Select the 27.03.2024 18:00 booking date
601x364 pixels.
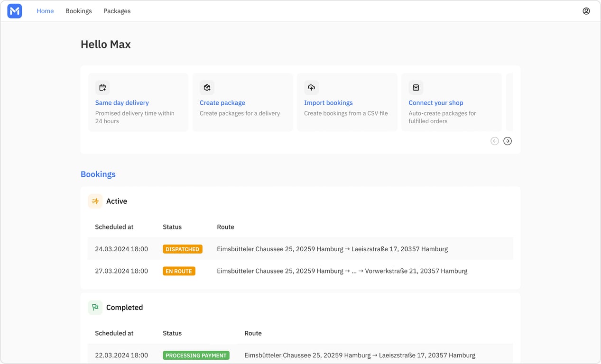coord(121,271)
